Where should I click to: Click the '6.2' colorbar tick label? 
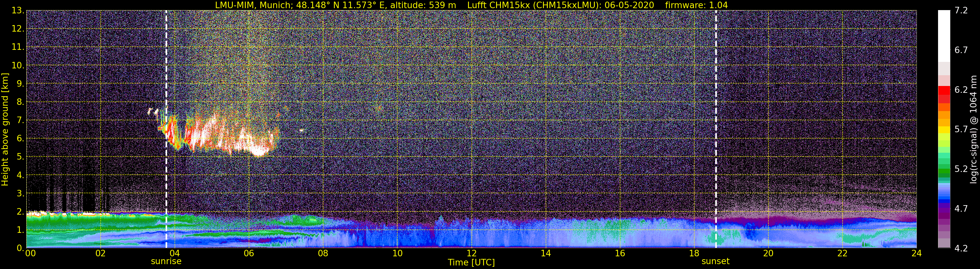961,90
